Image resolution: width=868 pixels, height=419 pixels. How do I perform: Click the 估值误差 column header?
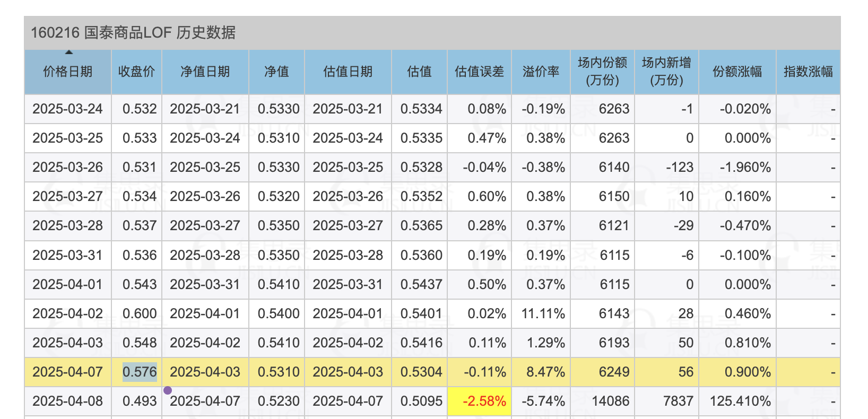(479, 72)
